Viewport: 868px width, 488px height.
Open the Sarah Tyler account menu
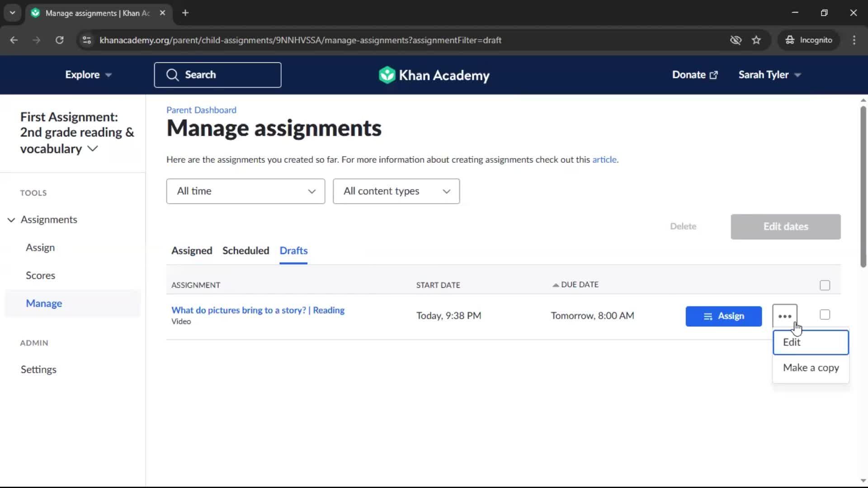769,75
